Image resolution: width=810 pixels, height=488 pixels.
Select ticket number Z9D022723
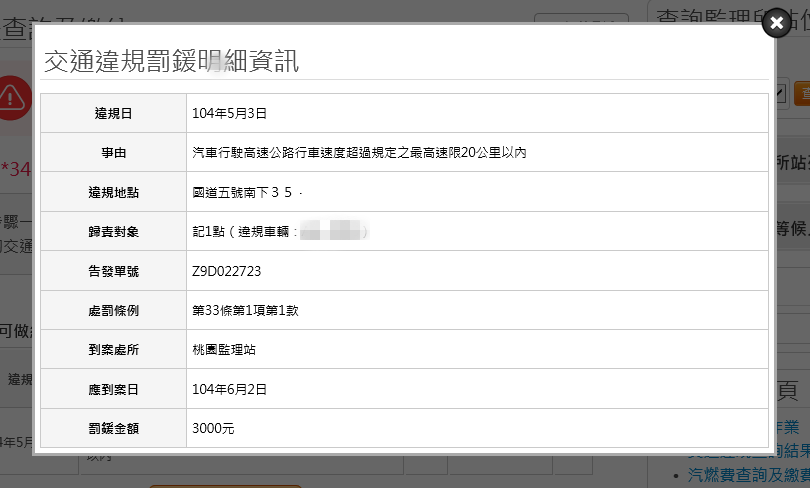point(227,271)
